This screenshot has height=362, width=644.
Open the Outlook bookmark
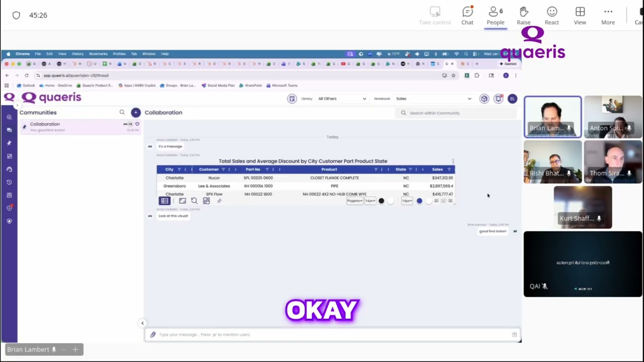pyautogui.click(x=26, y=85)
